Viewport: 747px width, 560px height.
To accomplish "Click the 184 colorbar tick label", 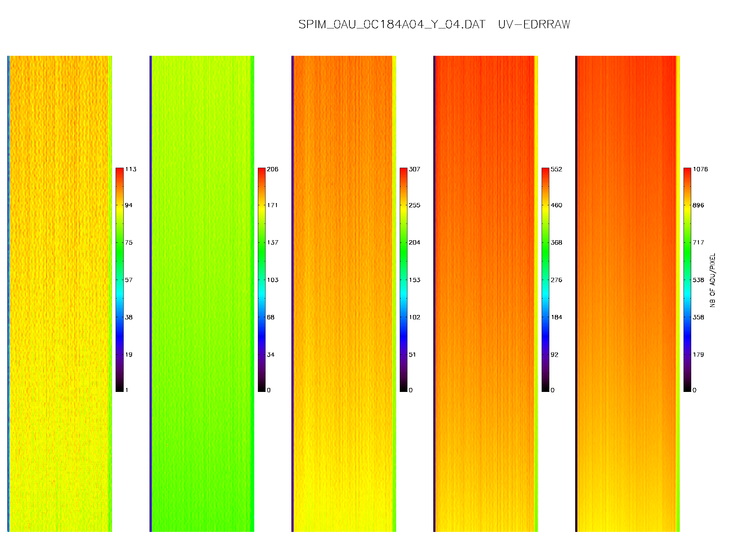I will (x=556, y=317).
